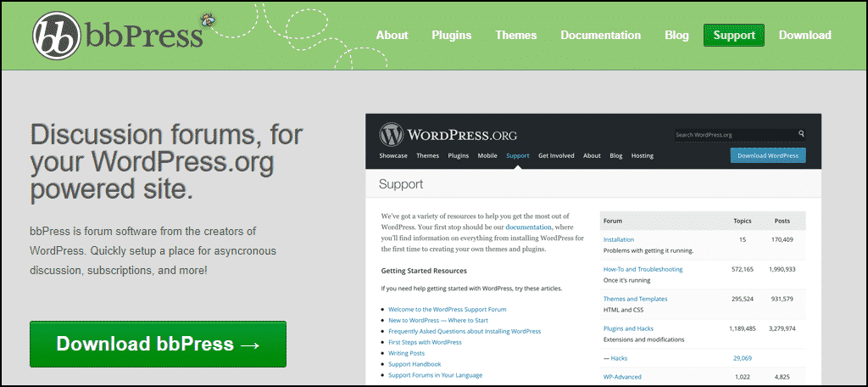Open the Installation forum link
Image resolution: width=868 pixels, height=387 pixels.
tap(618, 239)
